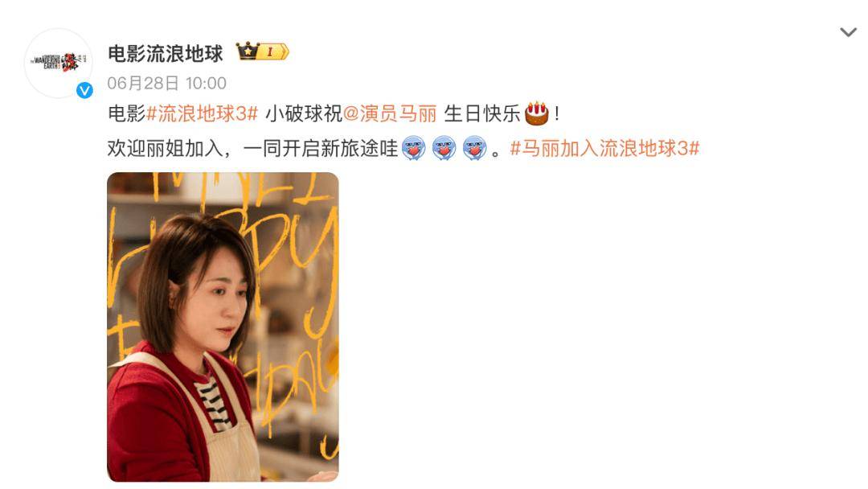Click the gold crown membership icon
Screen dimensions: 868x489
click(x=248, y=51)
